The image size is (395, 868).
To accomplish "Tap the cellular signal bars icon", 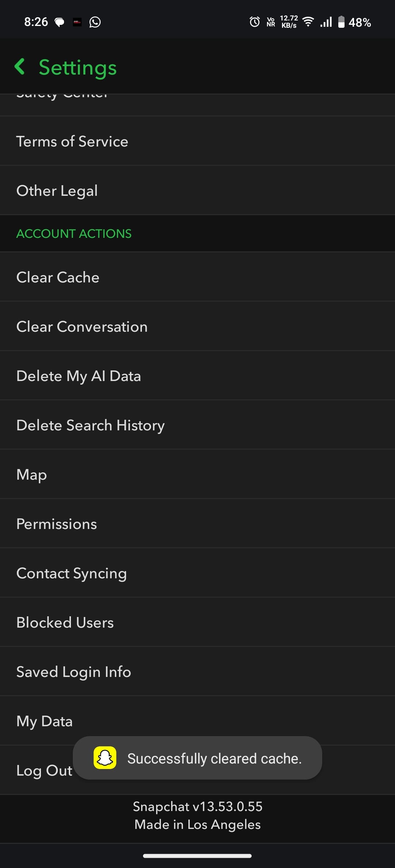I will 326,22.
